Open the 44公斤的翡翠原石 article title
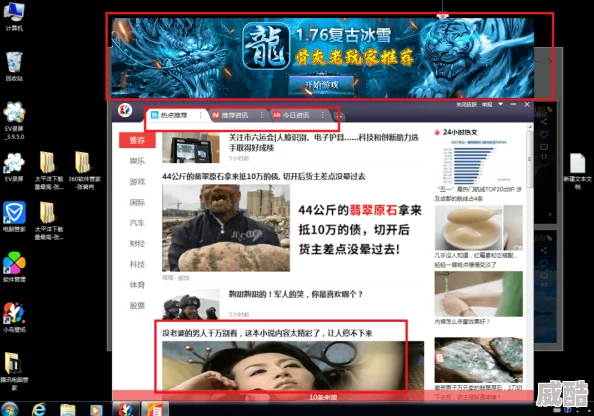Viewport: 594px width, 416px height. [264, 176]
